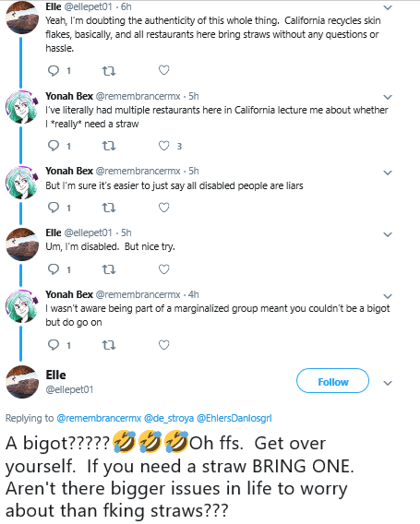Retweet Yonah Bex's 4h-old tweet

coord(109,345)
